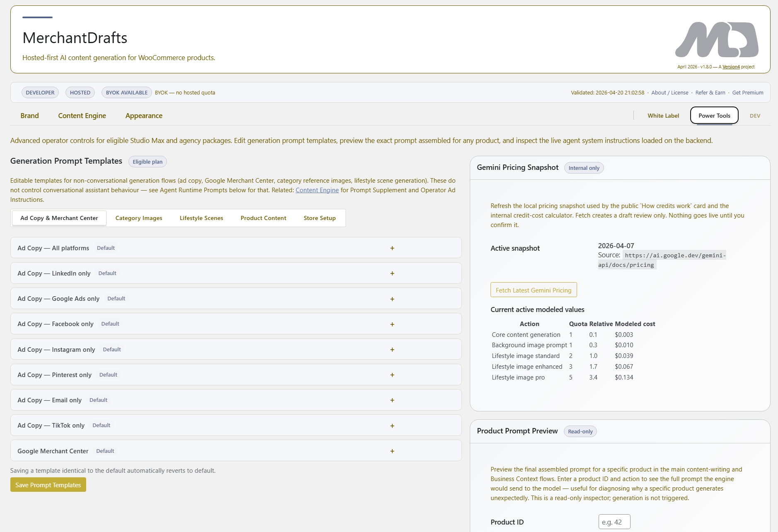Switch to the Content Engine tab
Viewport: 778px width, 532px height.
(82, 116)
